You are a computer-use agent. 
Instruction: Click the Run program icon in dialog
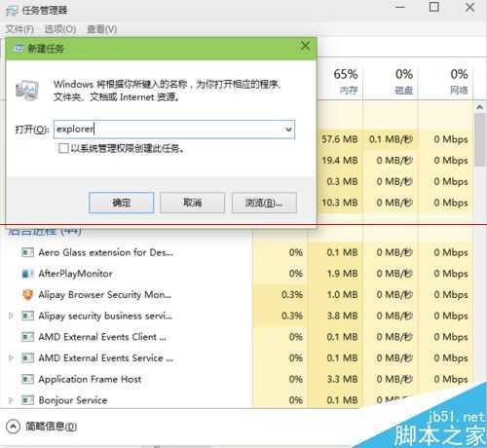pyautogui.click(x=27, y=90)
